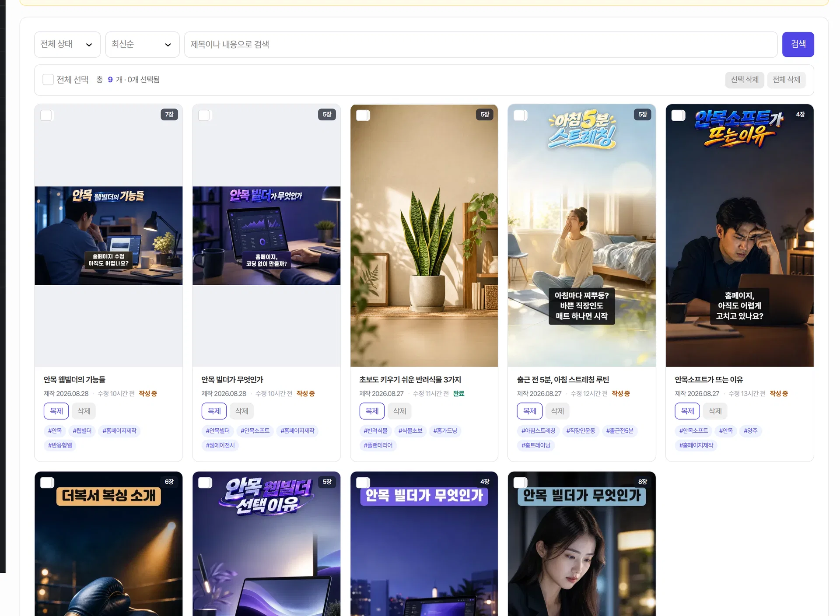Click the #식물초보 hashtag

point(410,431)
